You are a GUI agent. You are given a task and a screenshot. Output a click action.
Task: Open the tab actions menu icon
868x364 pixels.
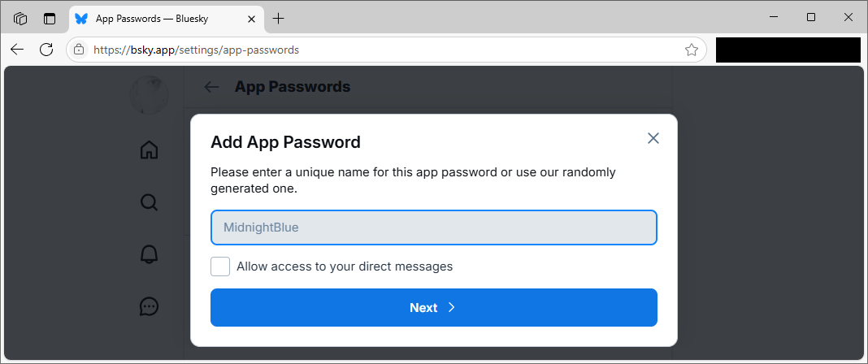point(50,19)
